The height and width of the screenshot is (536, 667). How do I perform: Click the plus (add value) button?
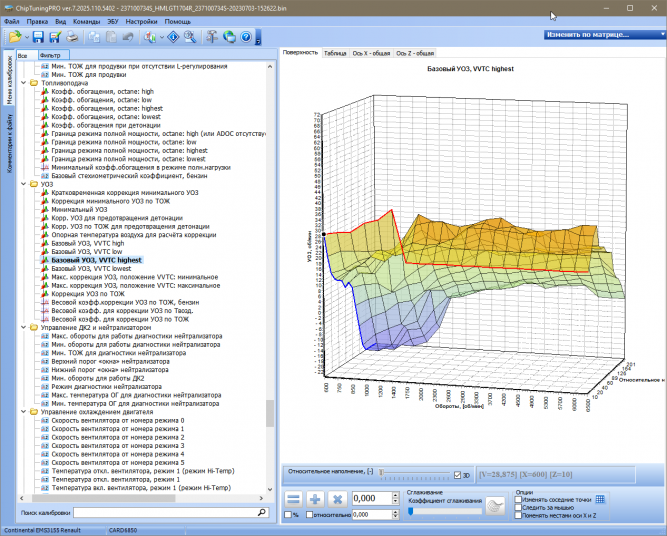315,499
